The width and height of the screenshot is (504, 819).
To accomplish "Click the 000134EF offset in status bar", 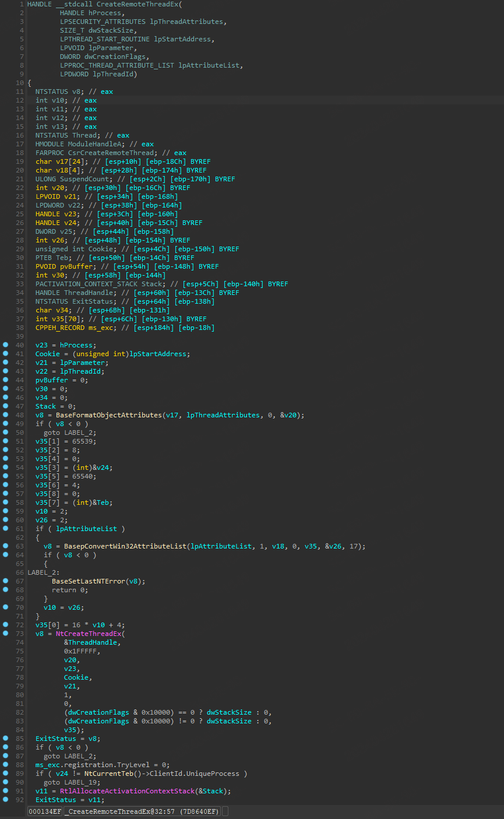I will click(44, 811).
